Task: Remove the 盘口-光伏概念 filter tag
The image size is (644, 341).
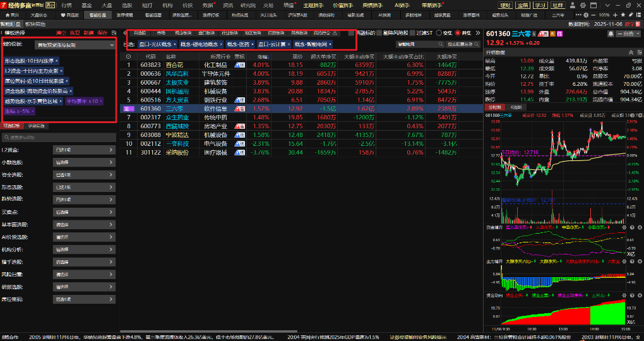Action: tap(175, 44)
